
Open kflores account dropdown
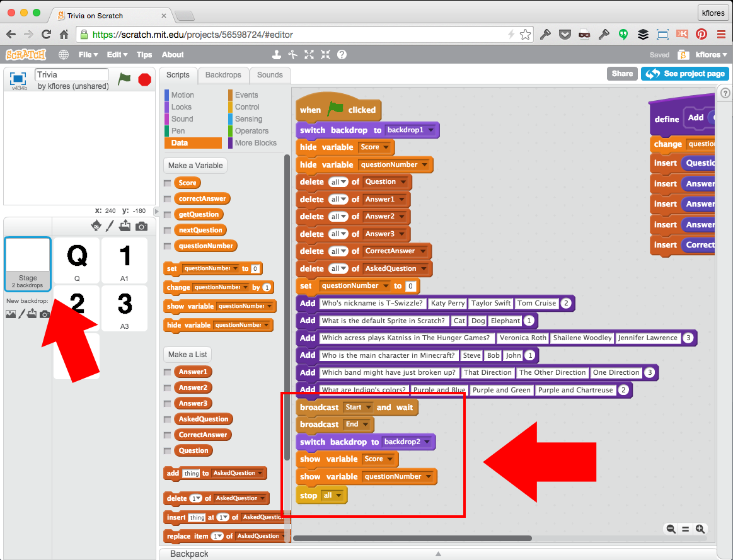pos(711,55)
